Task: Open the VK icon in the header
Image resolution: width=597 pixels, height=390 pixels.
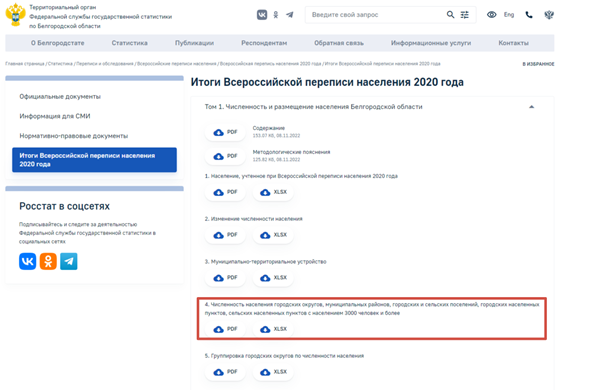Action: (x=262, y=14)
